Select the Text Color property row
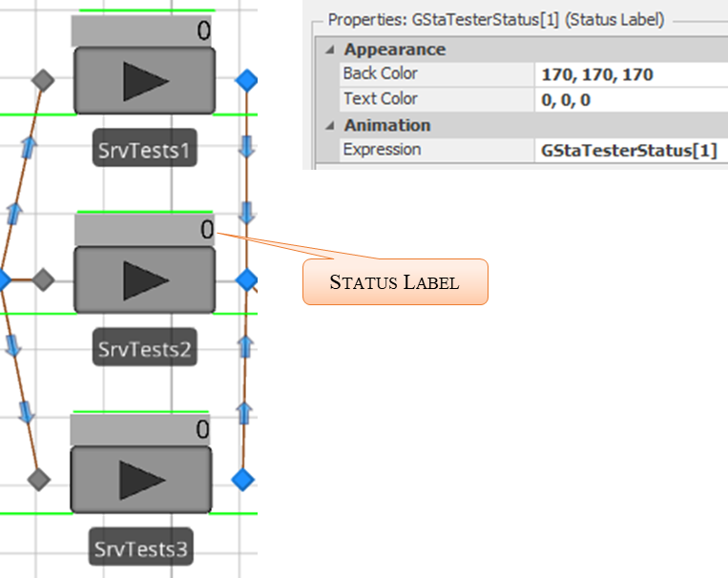The height and width of the screenshot is (578, 728). click(534, 100)
